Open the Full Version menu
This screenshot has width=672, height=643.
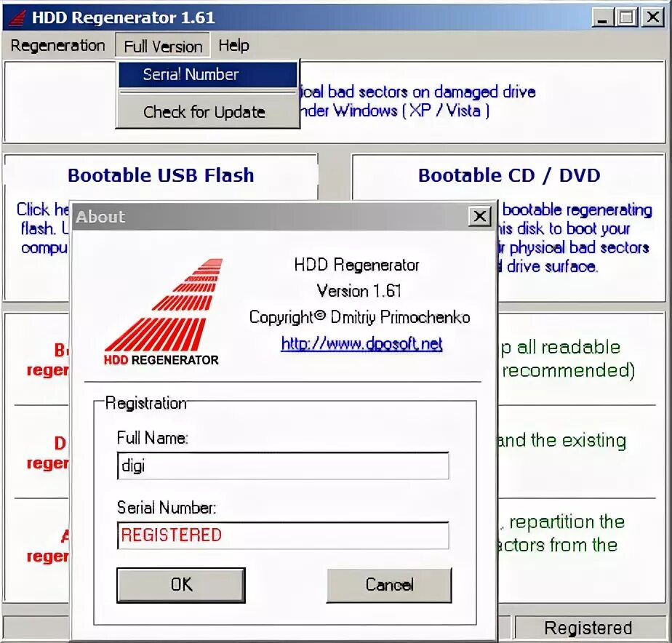pos(163,46)
